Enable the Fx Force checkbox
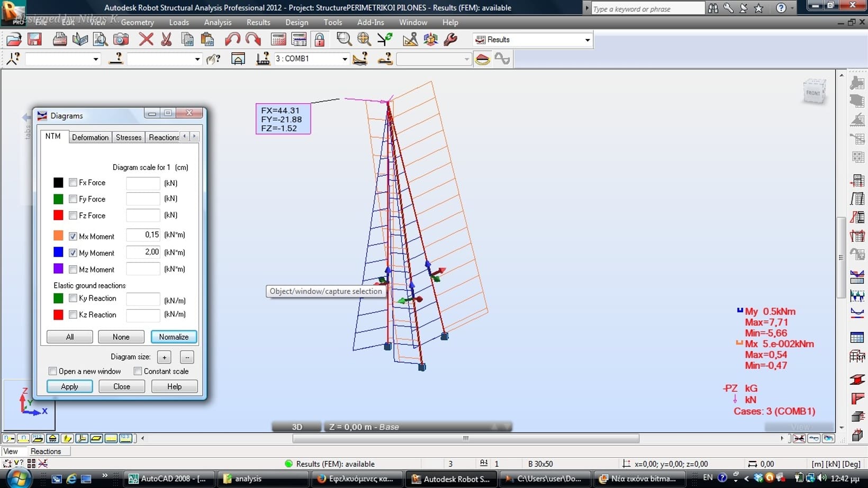Viewport: 868px width, 488px height. 73,183
